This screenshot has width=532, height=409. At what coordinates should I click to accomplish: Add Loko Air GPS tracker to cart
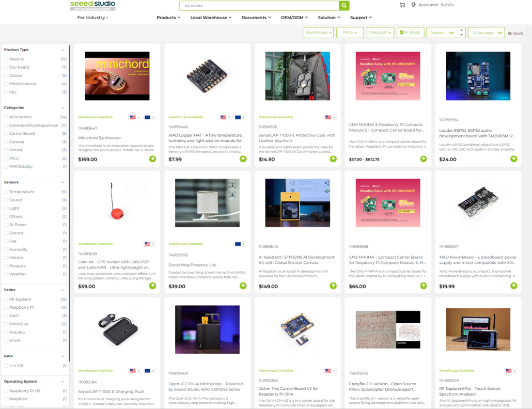[x=152, y=286]
